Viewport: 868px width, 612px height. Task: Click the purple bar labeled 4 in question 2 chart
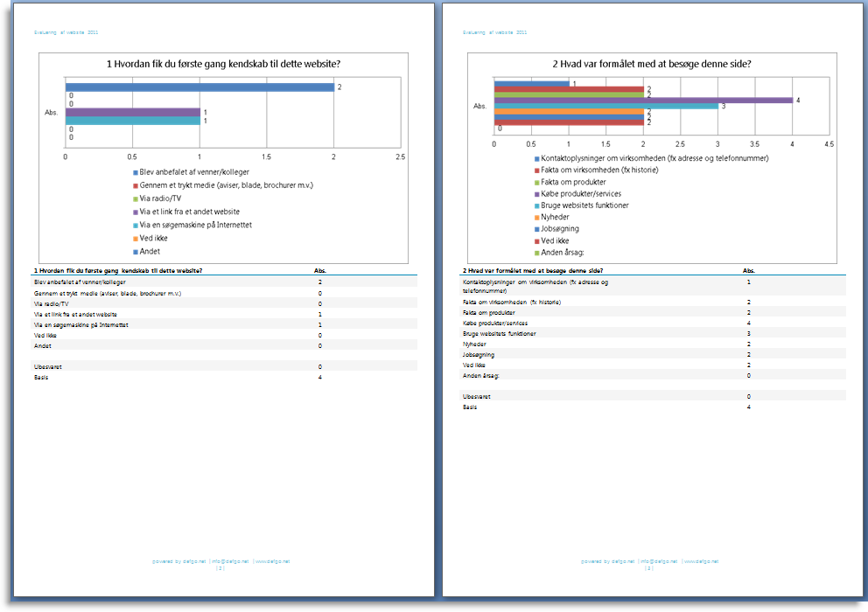(643, 101)
